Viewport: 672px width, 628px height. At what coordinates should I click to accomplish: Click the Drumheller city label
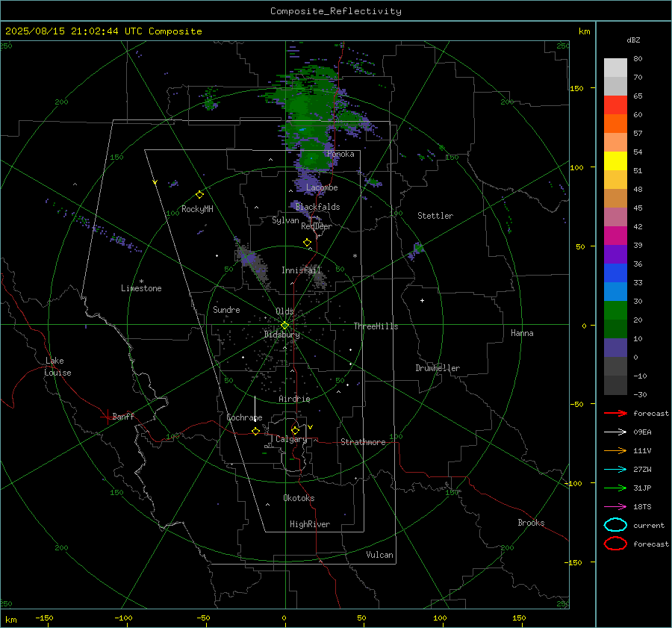(x=438, y=368)
